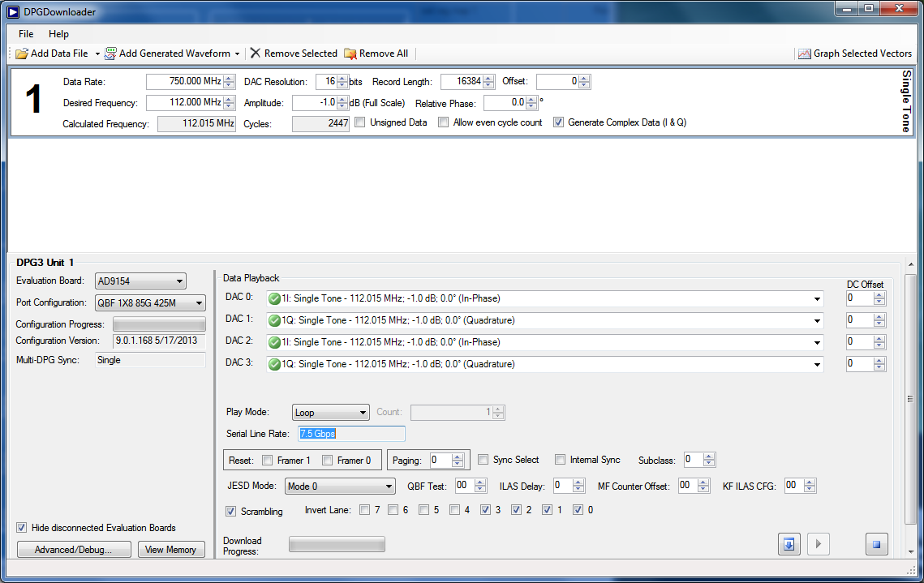924x583 pixels.
Task: Click the right-side vertical scrollbar
Action: click(x=911, y=397)
